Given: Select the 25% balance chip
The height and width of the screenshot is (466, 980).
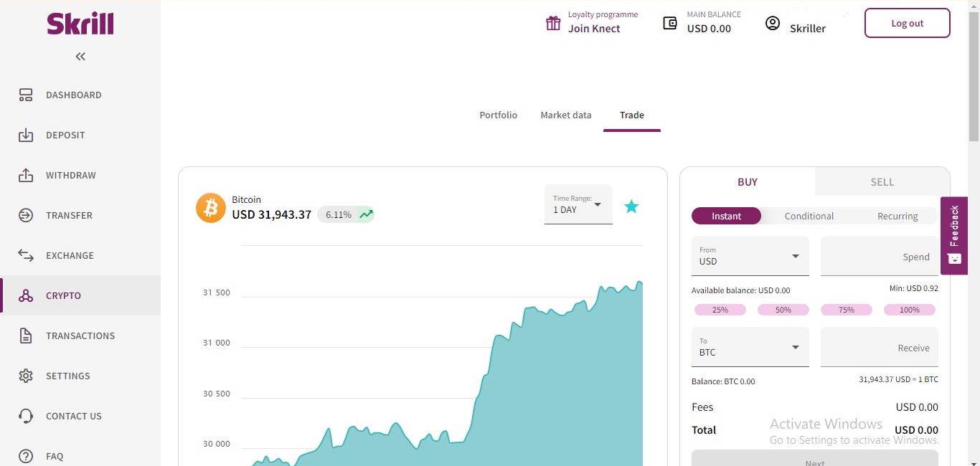Looking at the screenshot, I should [720, 310].
